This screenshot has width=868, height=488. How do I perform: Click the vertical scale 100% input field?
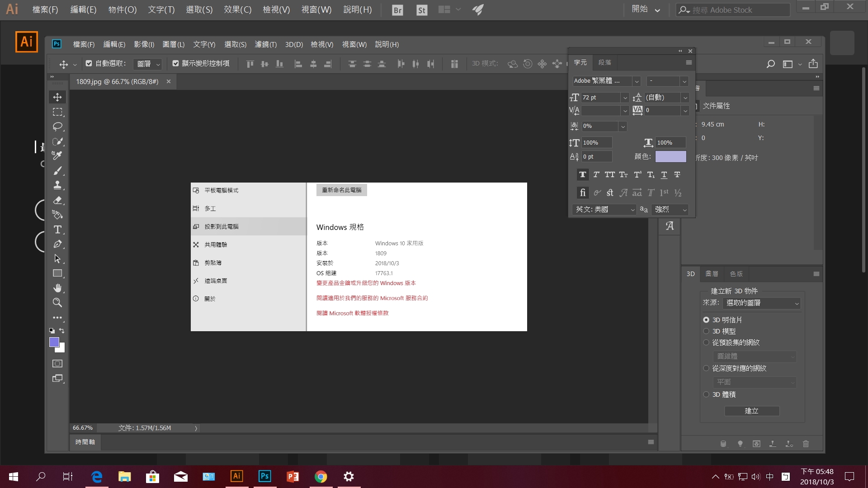coord(597,142)
